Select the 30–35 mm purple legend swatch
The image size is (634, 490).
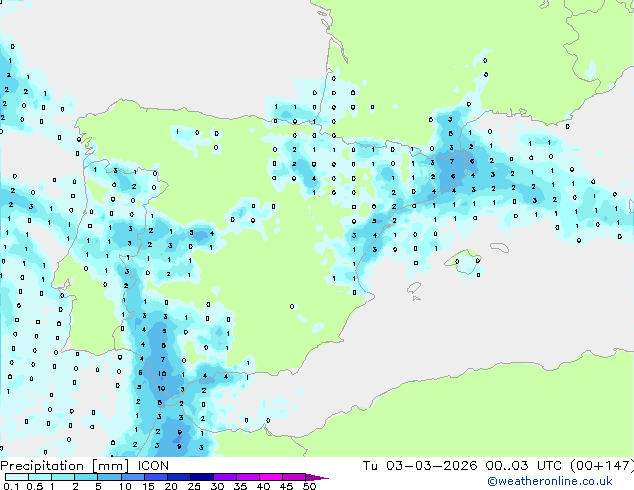[x=224, y=477]
